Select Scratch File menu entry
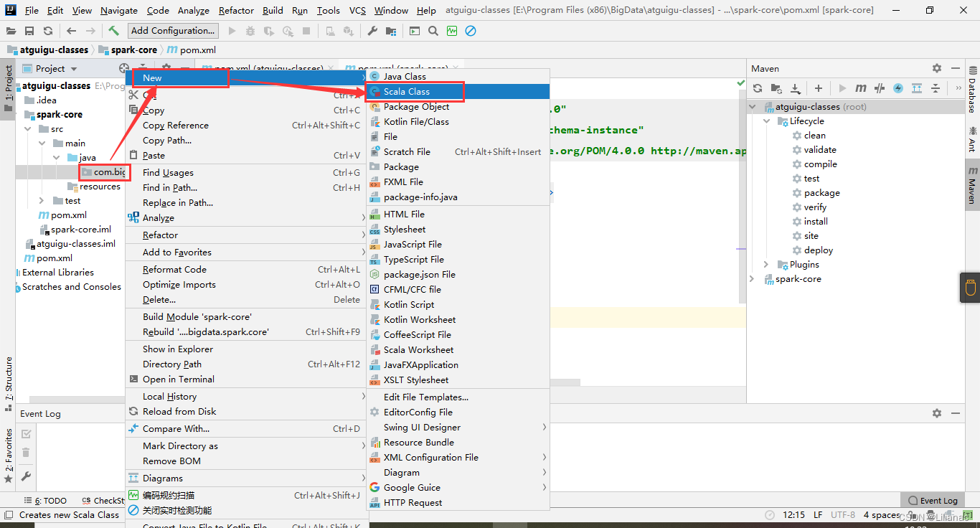Viewport: 980px width, 528px height. pyautogui.click(x=458, y=151)
